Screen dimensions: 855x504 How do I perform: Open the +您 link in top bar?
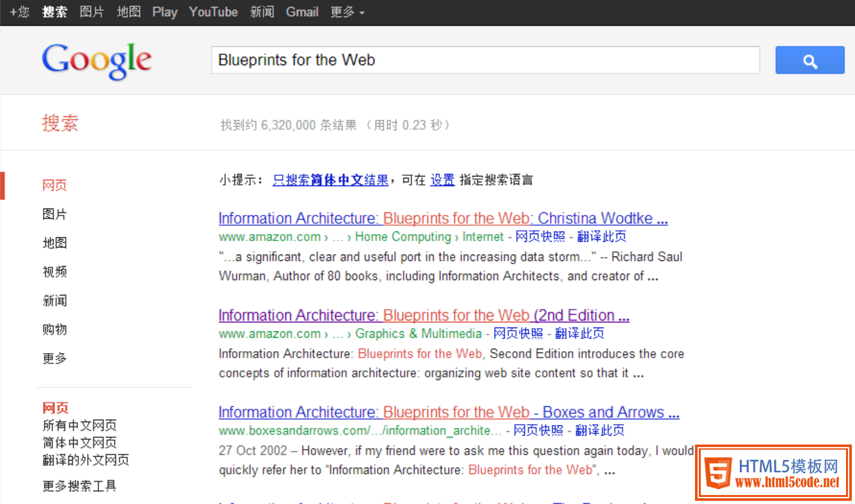point(19,12)
